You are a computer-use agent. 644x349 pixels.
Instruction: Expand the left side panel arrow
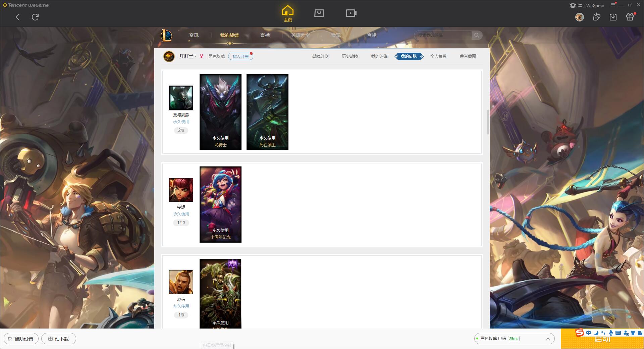[x=2, y=187]
